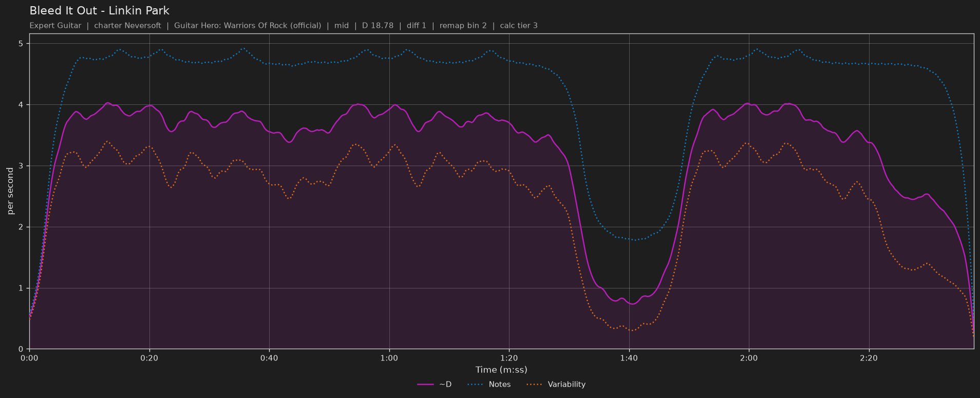Click the y-axis tick label 3

click(x=21, y=166)
